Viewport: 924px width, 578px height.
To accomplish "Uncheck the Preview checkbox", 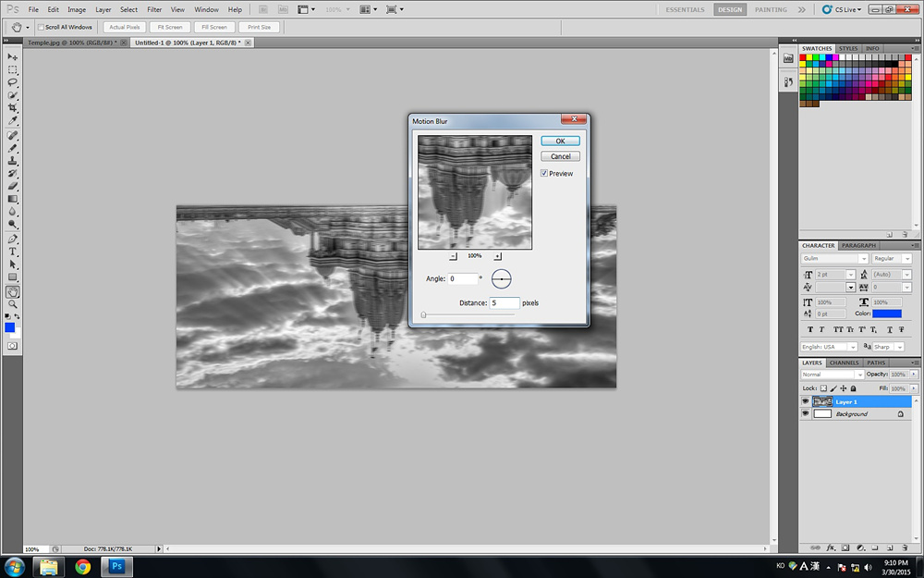I will tap(544, 173).
